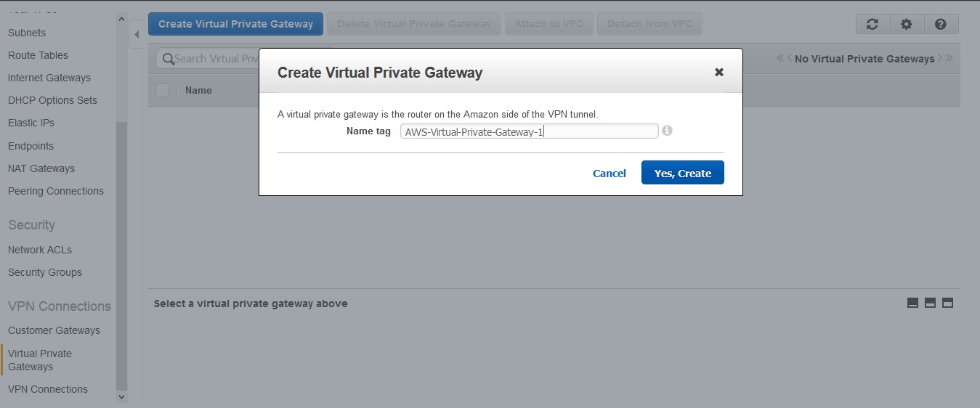Open Elastic IPs in the sidebar
Viewport: 980px width, 408px height.
point(31,123)
